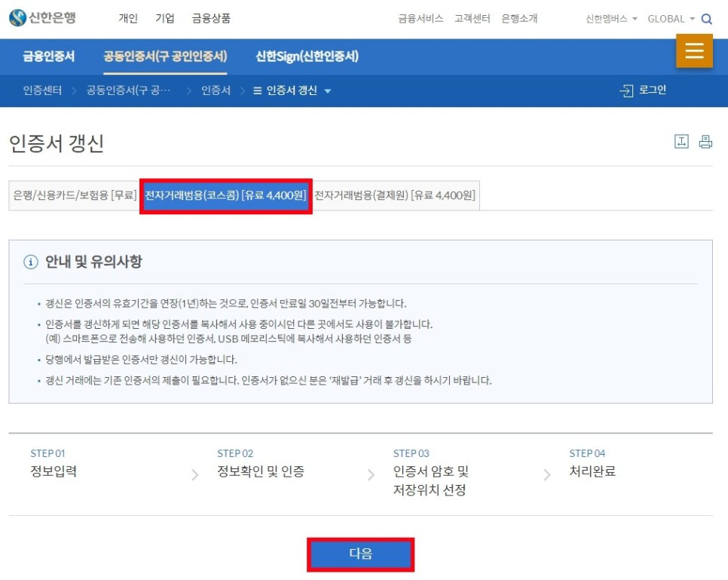Click the 공동인증서(구 공… breadcrumb link
The image size is (728, 580).
(x=129, y=91)
